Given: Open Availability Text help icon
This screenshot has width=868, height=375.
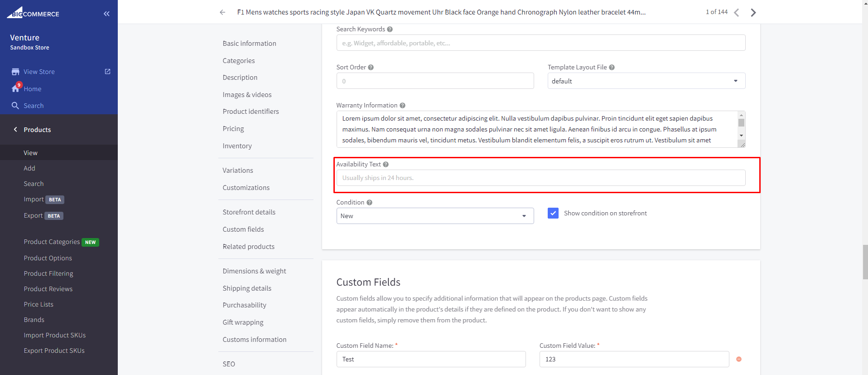Looking at the screenshot, I should coord(386,164).
